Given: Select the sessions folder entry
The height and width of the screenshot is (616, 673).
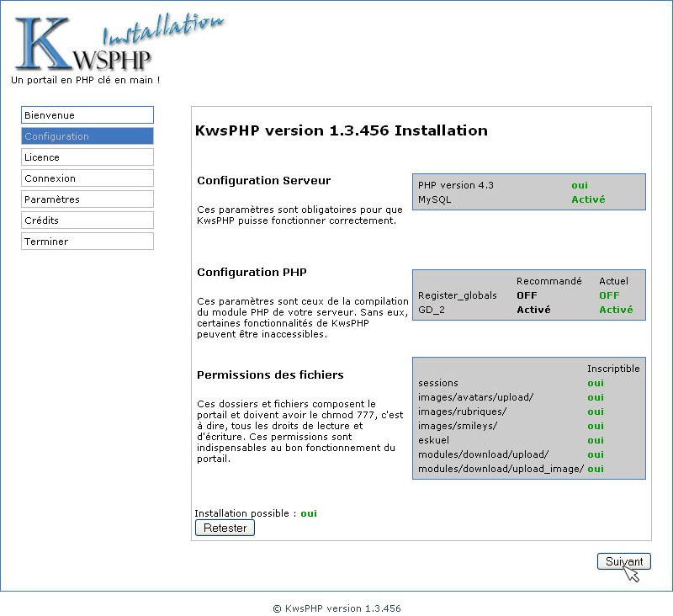Looking at the screenshot, I should 438,383.
